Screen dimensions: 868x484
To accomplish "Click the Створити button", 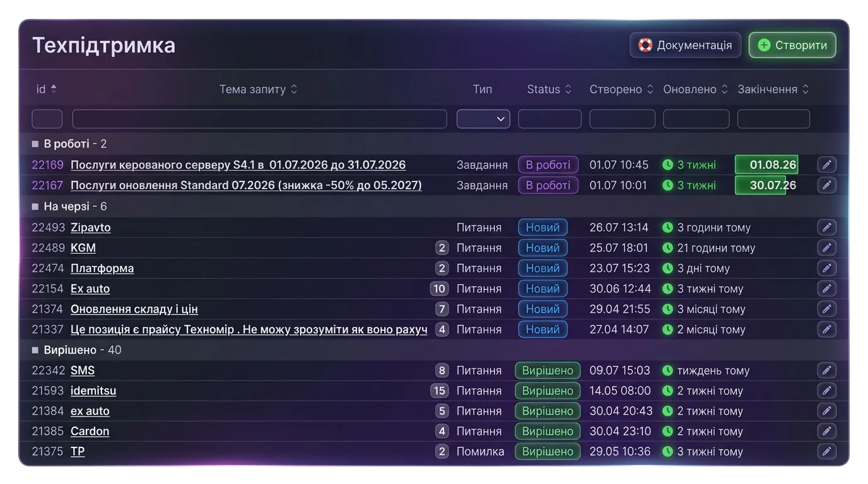I will coord(792,45).
